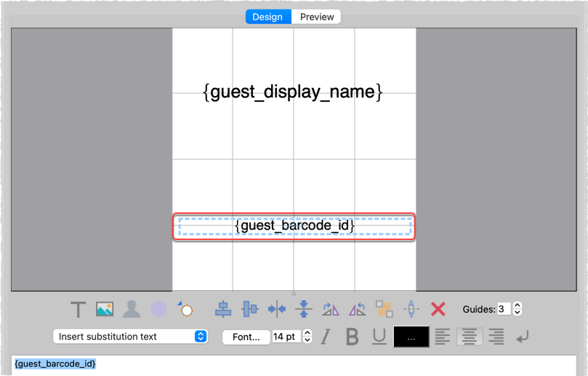Open the Font... chooser button
Viewport: 588px width, 376px height.
click(x=246, y=337)
